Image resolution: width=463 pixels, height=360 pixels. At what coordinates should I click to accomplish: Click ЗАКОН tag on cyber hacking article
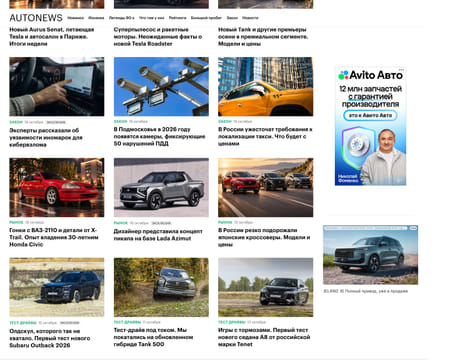click(x=16, y=122)
